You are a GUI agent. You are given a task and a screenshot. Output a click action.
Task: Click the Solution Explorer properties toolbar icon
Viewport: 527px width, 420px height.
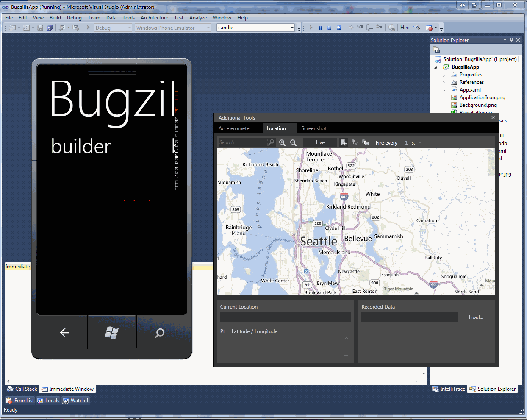click(x=436, y=50)
